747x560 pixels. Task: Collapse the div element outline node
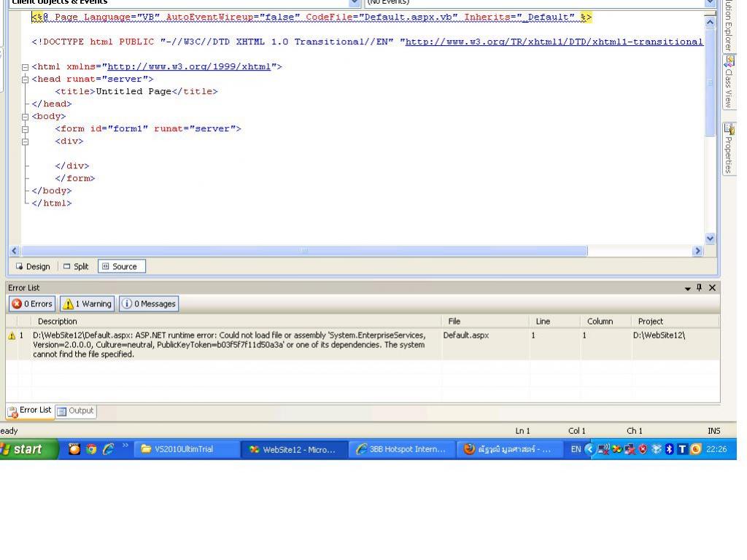click(x=26, y=141)
